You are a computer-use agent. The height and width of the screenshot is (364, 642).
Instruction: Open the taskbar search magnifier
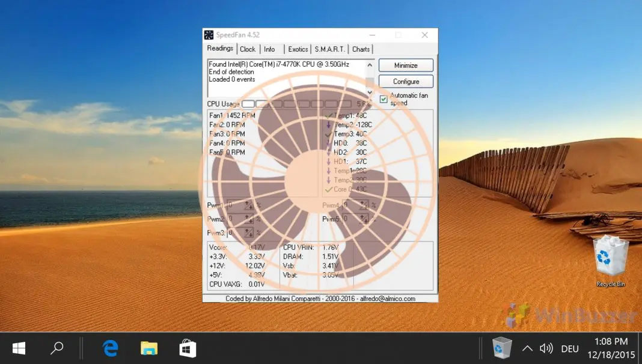coord(57,348)
